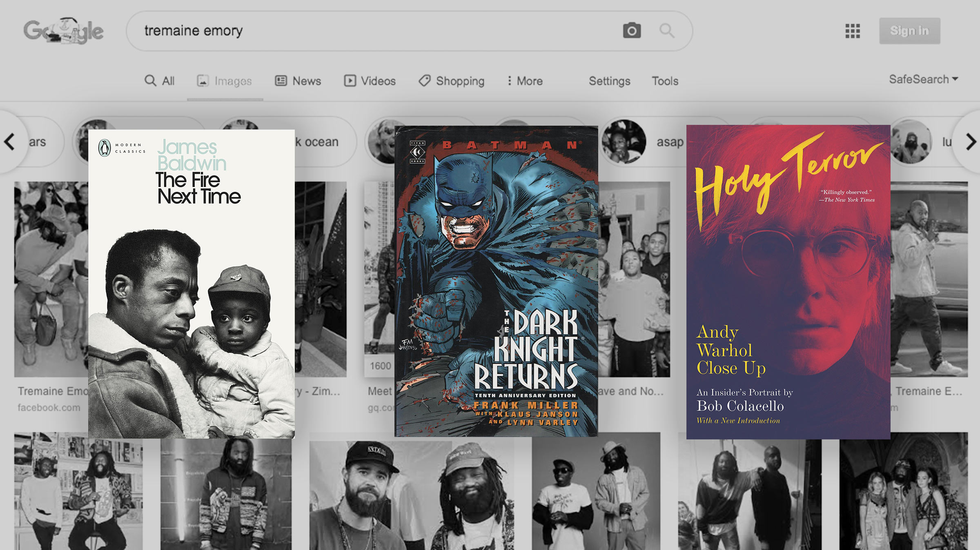Click the Videos play icon
Image resolution: width=980 pixels, height=550 pixels.
point(350,80)
